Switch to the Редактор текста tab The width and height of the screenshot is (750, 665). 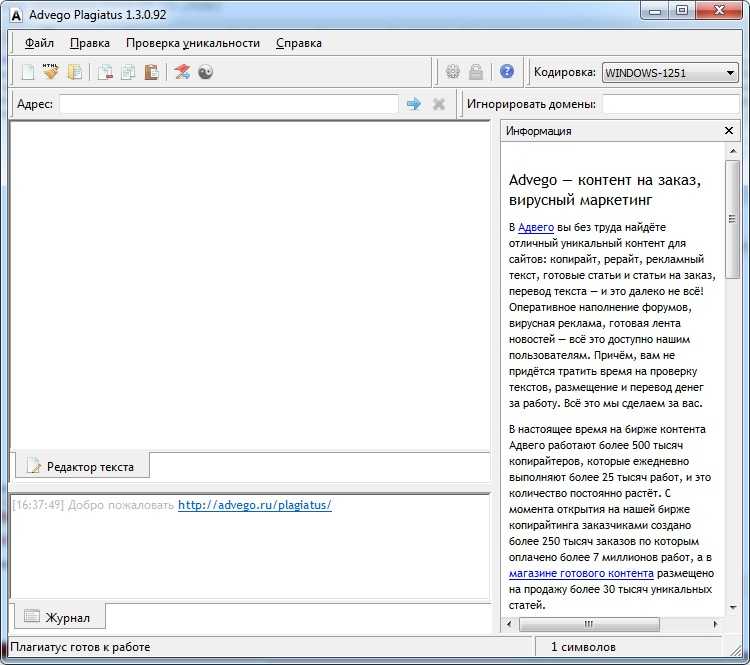pyautogui.click(x=82, y=466)
